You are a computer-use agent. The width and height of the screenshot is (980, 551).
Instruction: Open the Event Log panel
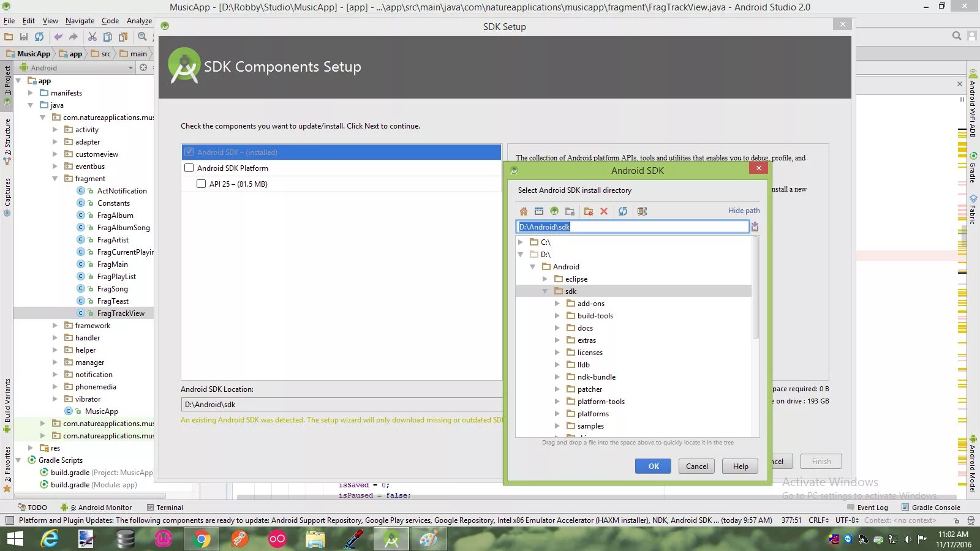point(868,508)
